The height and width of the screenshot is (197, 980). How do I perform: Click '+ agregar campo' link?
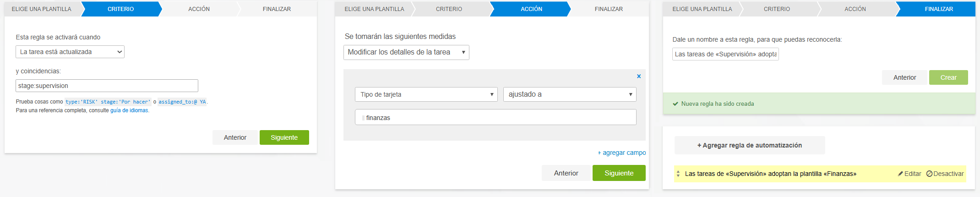pos(621,153)
